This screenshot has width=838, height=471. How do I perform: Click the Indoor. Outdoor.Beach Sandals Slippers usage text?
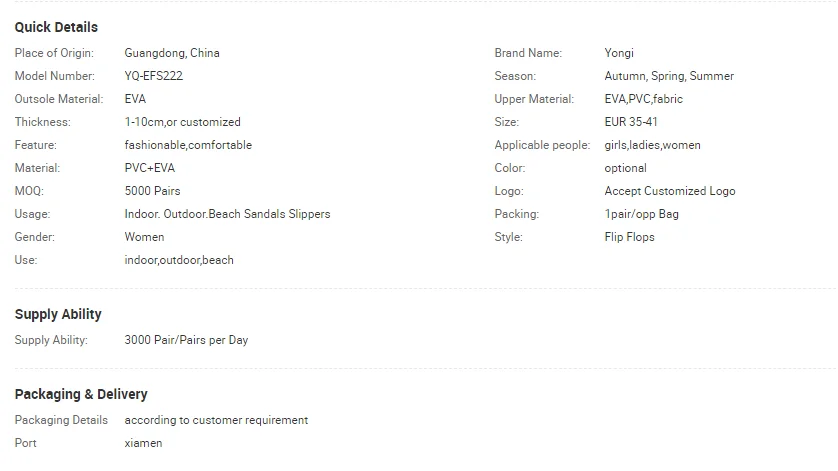point(228,214)
